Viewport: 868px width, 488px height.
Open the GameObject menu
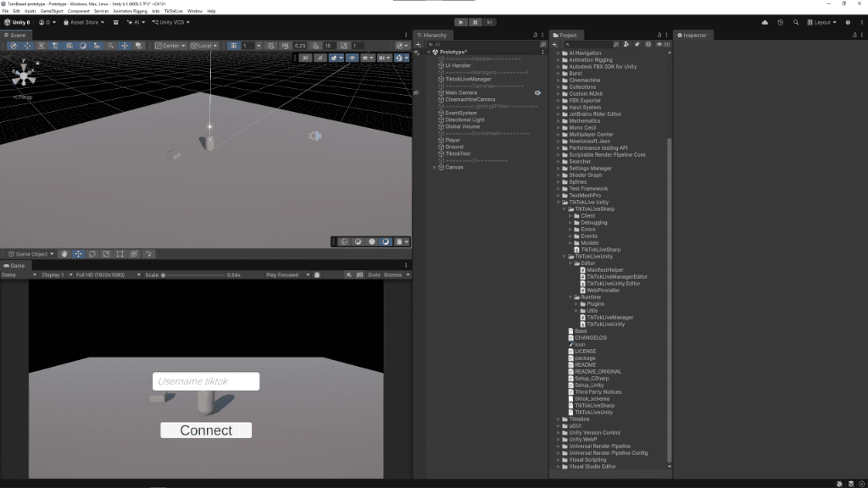[52, 11]
